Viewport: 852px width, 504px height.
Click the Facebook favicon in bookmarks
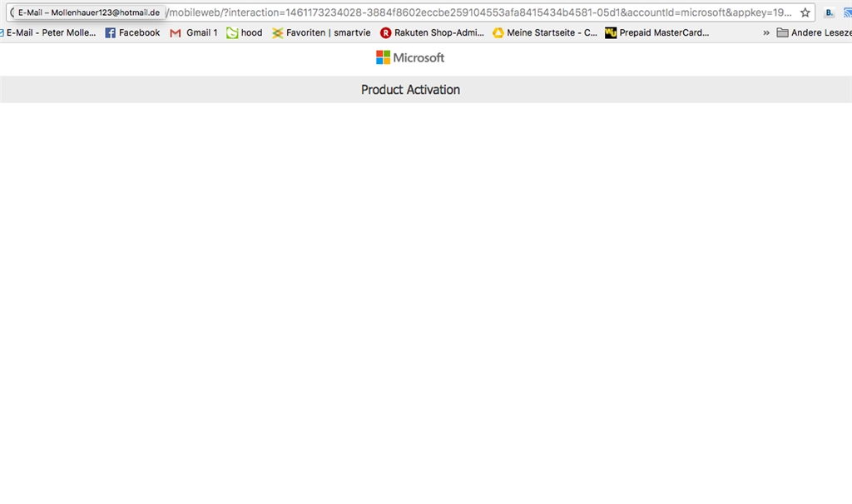pos(111,33)
